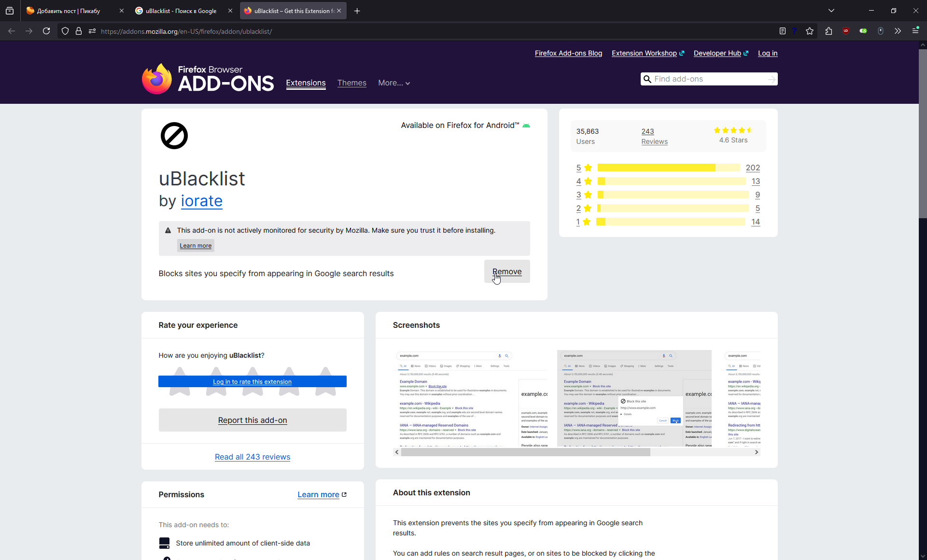
Task: Open the uBlock Origin toolbar icon
Action: (x=846, y=31)
